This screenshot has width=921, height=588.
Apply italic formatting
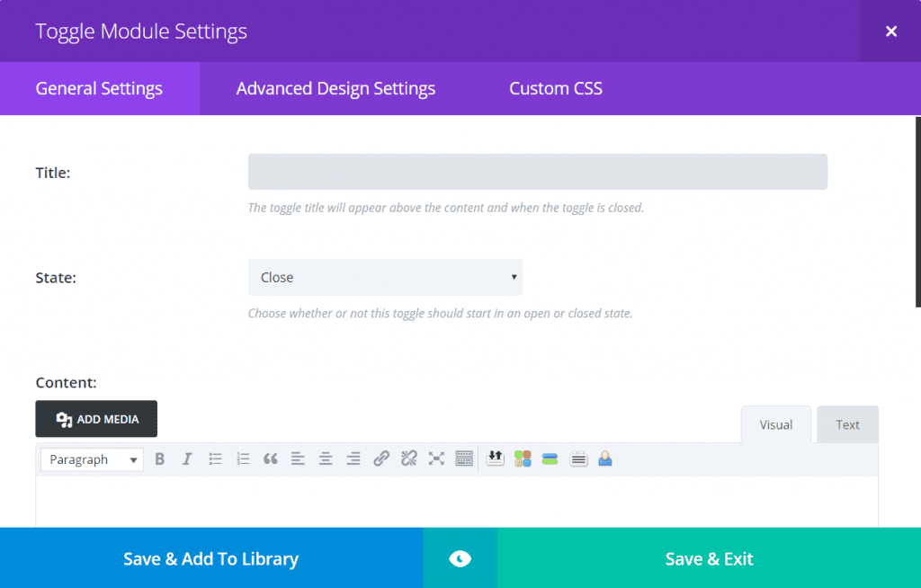[x=186, y=459]
